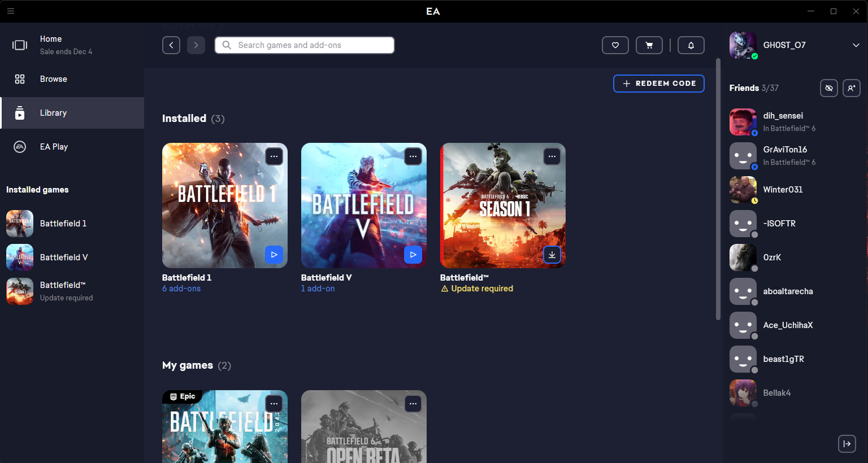Select friend beast1gTR
The image size is (868, 463).
[795, 359]
